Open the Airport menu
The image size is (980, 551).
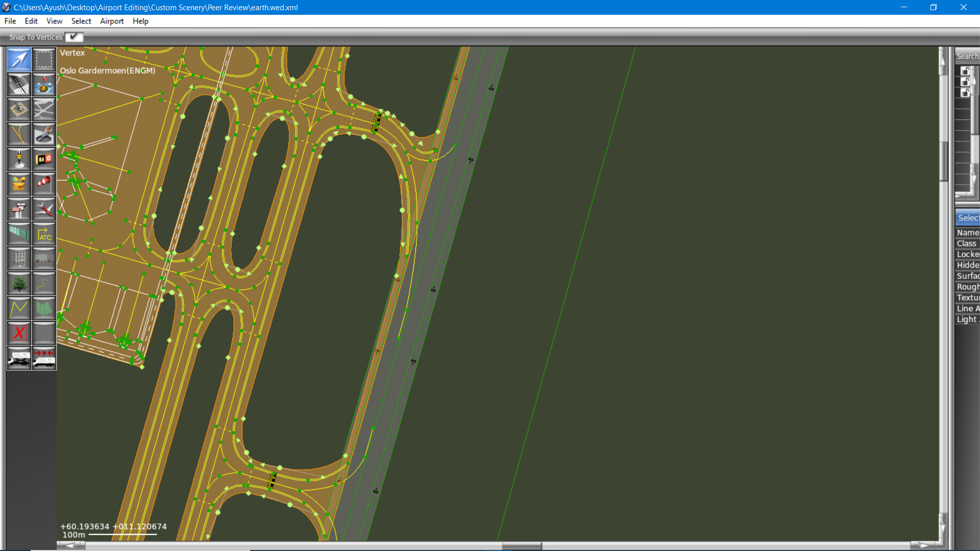tap(111, 21)
